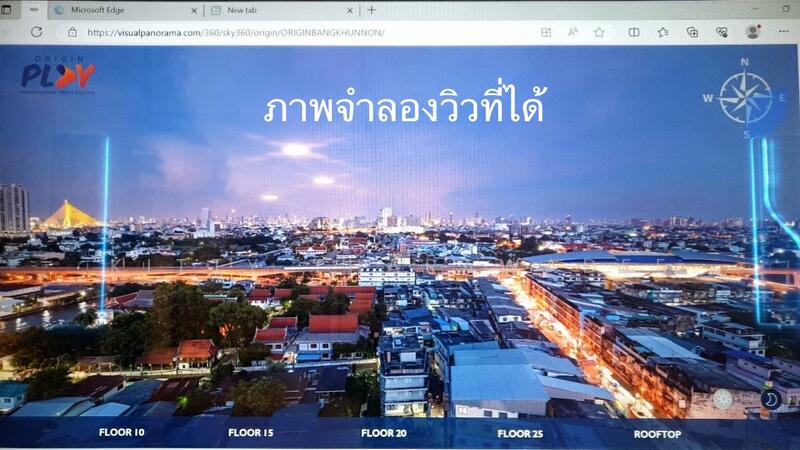Click the Origin Play logo

coord(57,75)
